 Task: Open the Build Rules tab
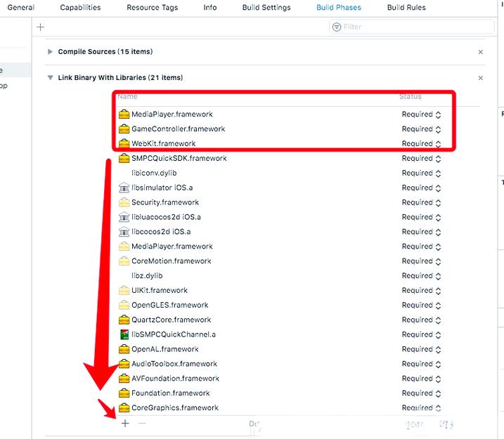point(406,8)
